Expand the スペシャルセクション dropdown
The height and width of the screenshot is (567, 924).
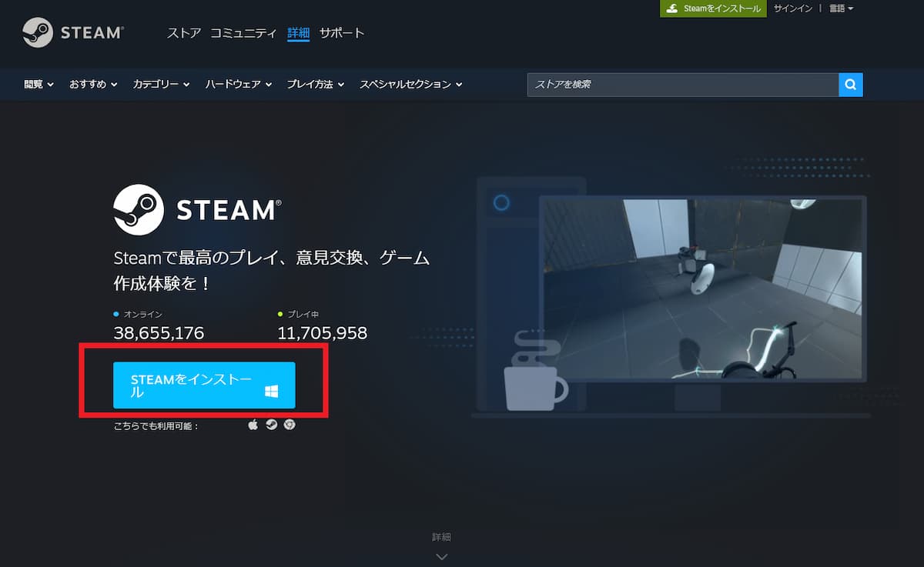[411, 85]
